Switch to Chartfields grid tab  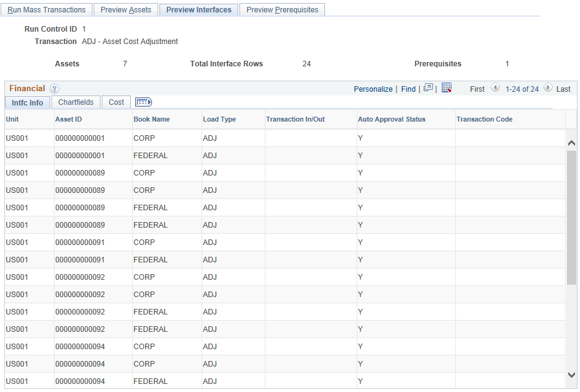coord(76,102)
